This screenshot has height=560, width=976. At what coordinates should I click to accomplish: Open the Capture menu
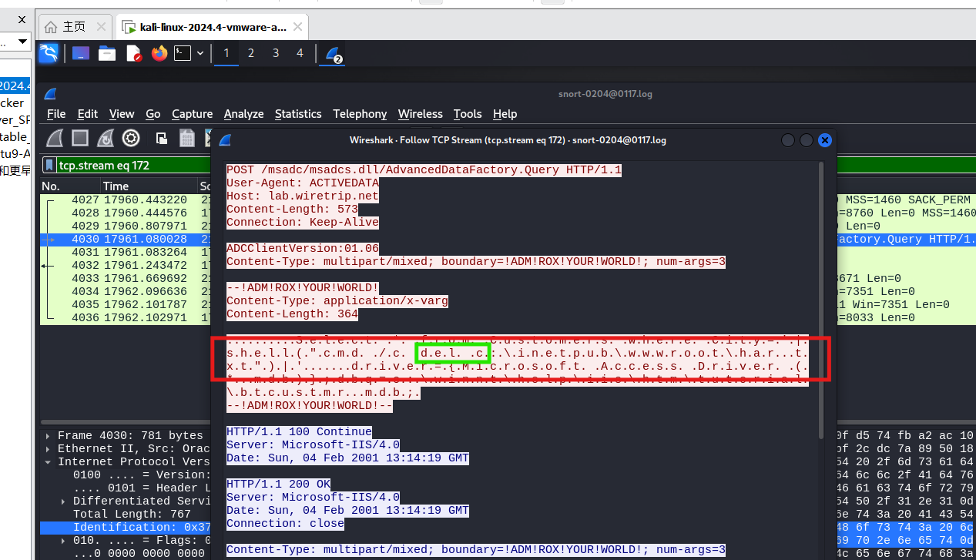192,114
